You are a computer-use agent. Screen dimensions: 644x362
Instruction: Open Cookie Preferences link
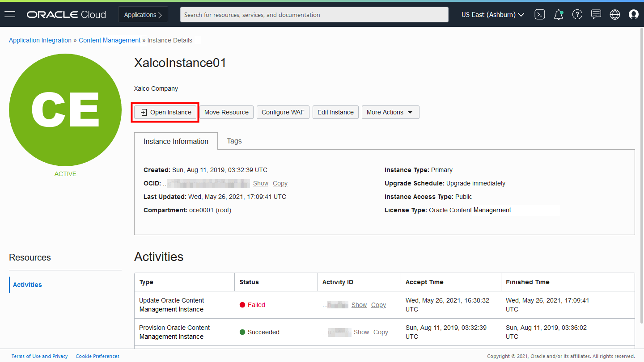click(x=97, y=356)
